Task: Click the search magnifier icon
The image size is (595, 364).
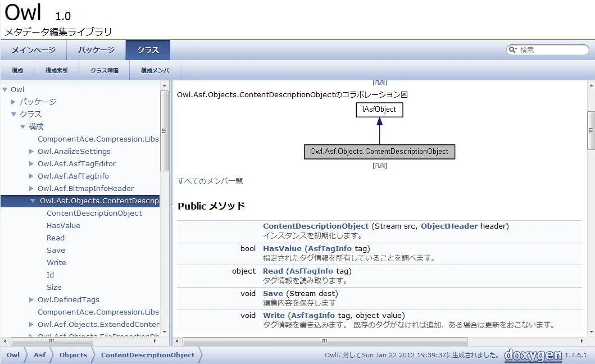Action: click(512, 49)
